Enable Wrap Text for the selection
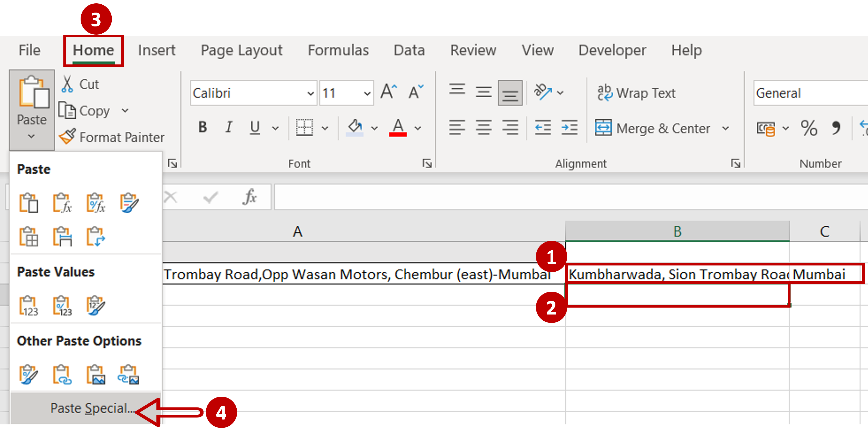The image size is (868, 438). coord(637,93)
